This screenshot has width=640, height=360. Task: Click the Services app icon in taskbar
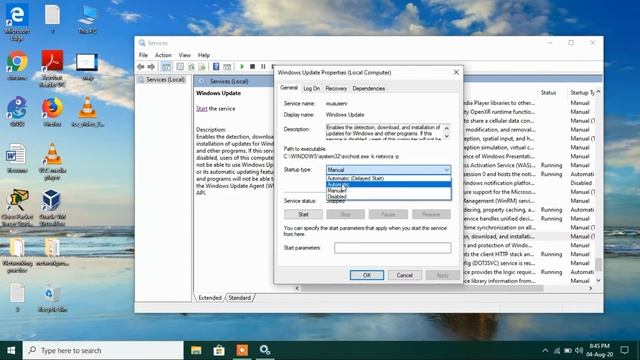tap(265, 350)
